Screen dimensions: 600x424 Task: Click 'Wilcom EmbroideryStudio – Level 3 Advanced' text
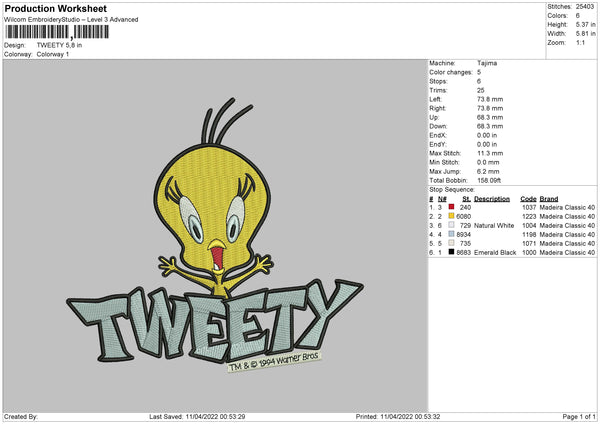point(71,20)
